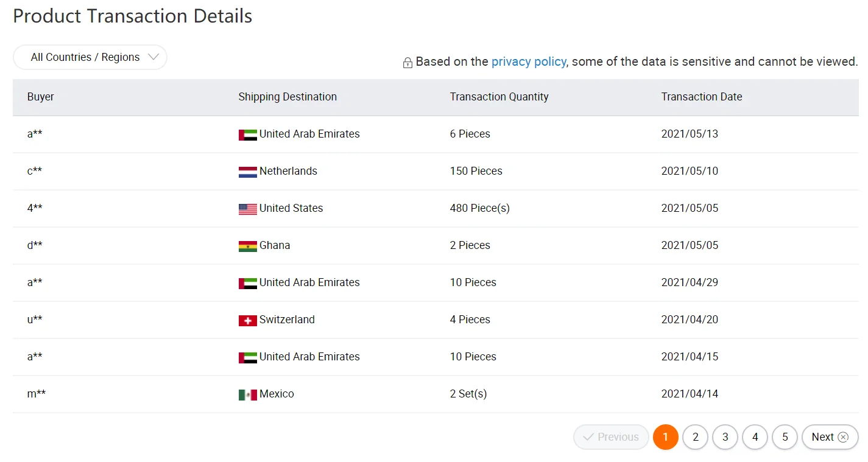Open the privacy policy link
The width and height of the screenshot is (868, 462).
(x=528, y=61)
